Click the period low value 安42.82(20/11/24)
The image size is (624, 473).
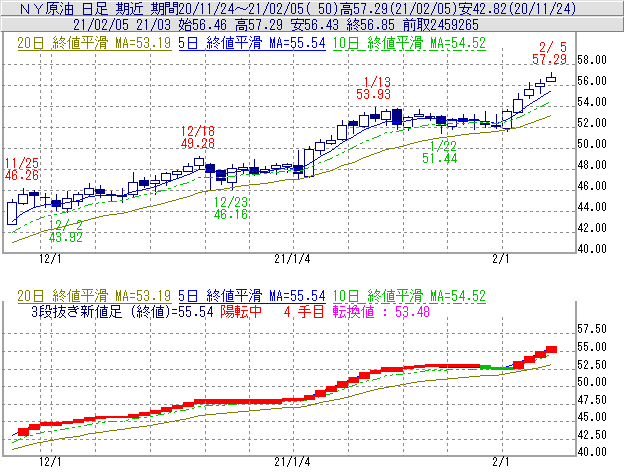tap(517, 9)
